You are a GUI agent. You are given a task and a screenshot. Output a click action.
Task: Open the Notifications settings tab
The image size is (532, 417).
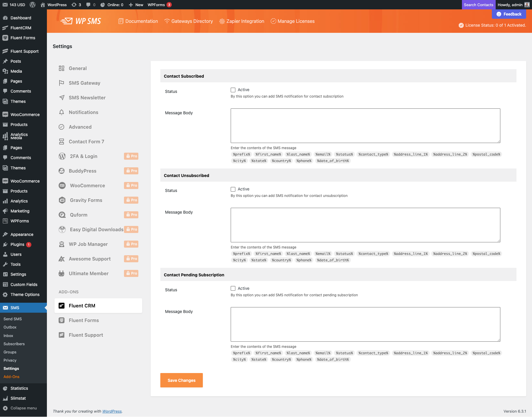click(x=98, y=112)
